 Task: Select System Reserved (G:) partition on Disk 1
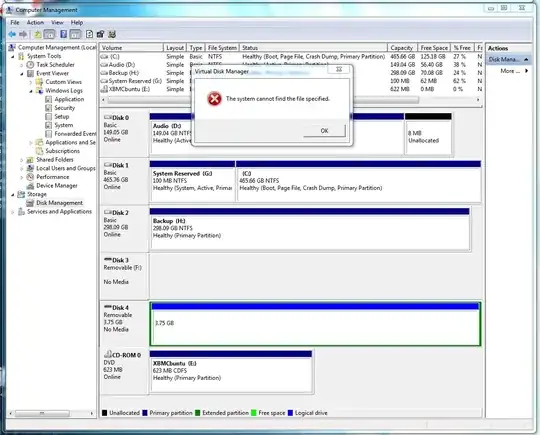tap(193, 181)
